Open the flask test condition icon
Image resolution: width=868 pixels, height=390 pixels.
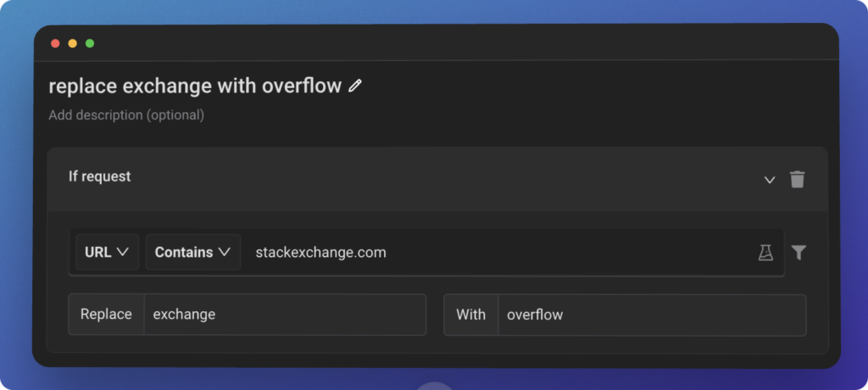pyautogui.click(x=765, y=253)
